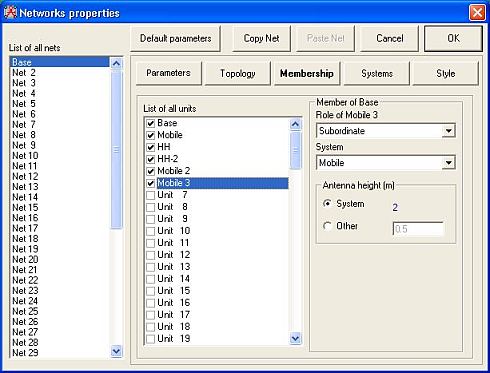Click the nets list scroll down arrow
The image size is (490, 373).
pyautogui.click(x=116, y=351)
